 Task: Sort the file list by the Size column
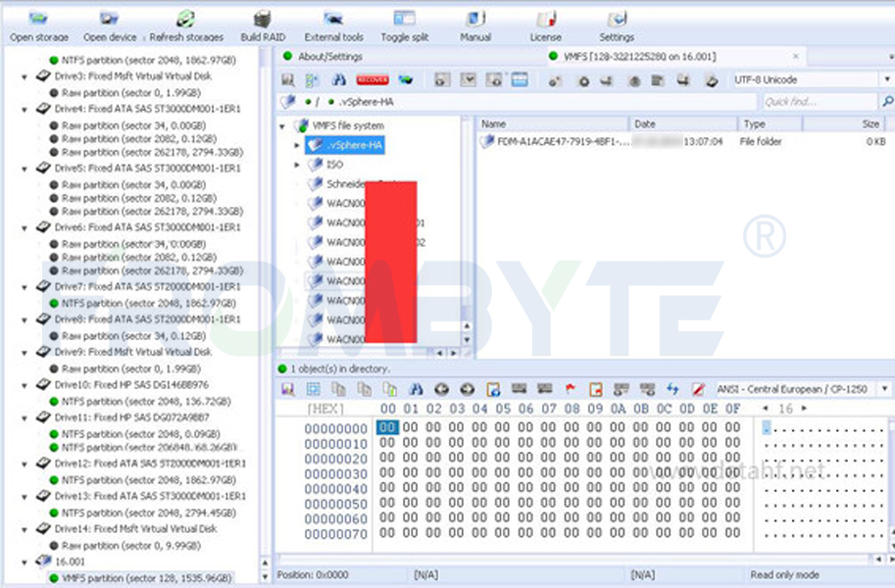click(843, 123)
